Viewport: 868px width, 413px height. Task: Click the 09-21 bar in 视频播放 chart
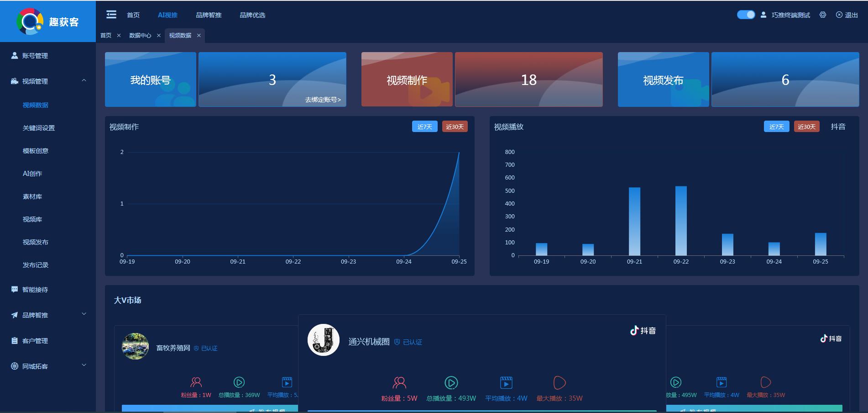point(634,222)
